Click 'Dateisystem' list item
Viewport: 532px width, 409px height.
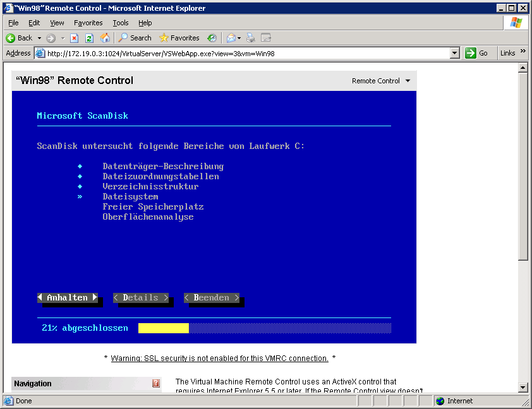point(131,197)
